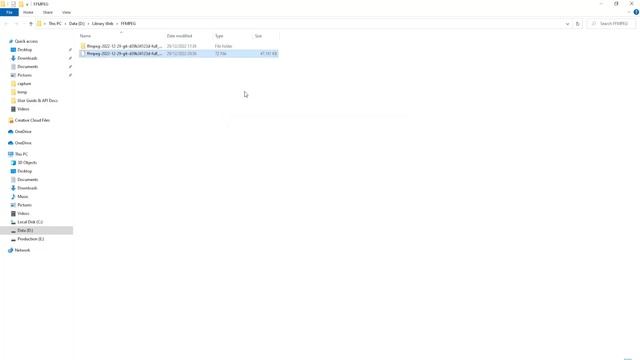Open Pictures under This PC

coord(24,205)
